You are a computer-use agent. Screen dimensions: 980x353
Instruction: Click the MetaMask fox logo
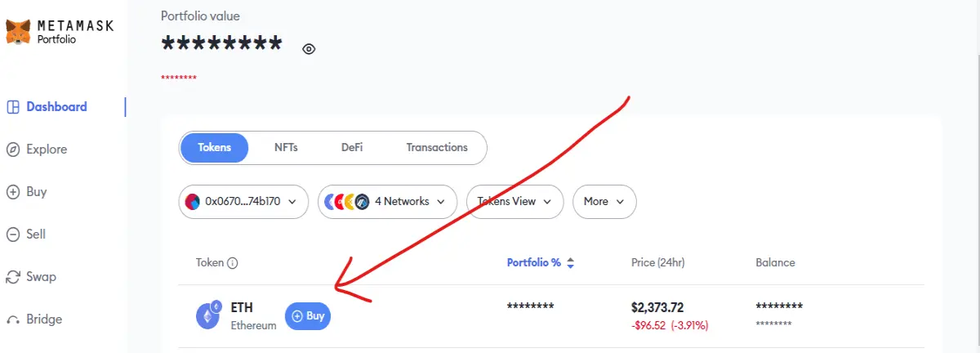click(18, 33)
